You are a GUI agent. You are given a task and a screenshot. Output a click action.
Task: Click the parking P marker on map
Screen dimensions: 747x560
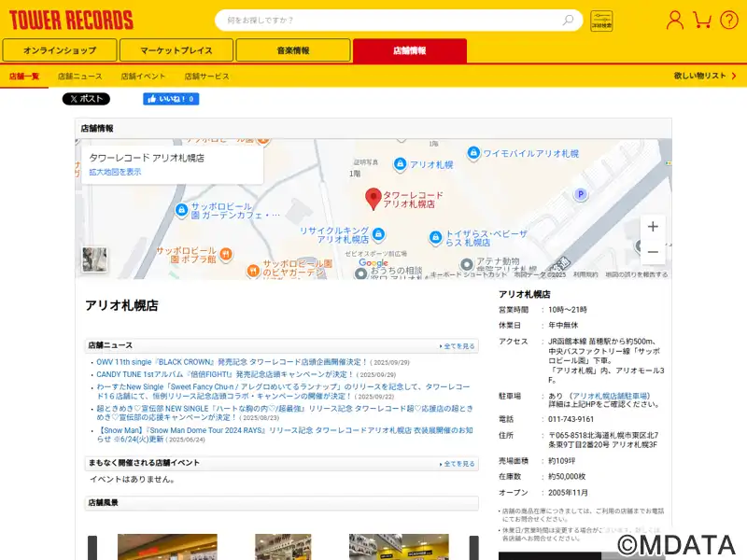pos(580,194)
